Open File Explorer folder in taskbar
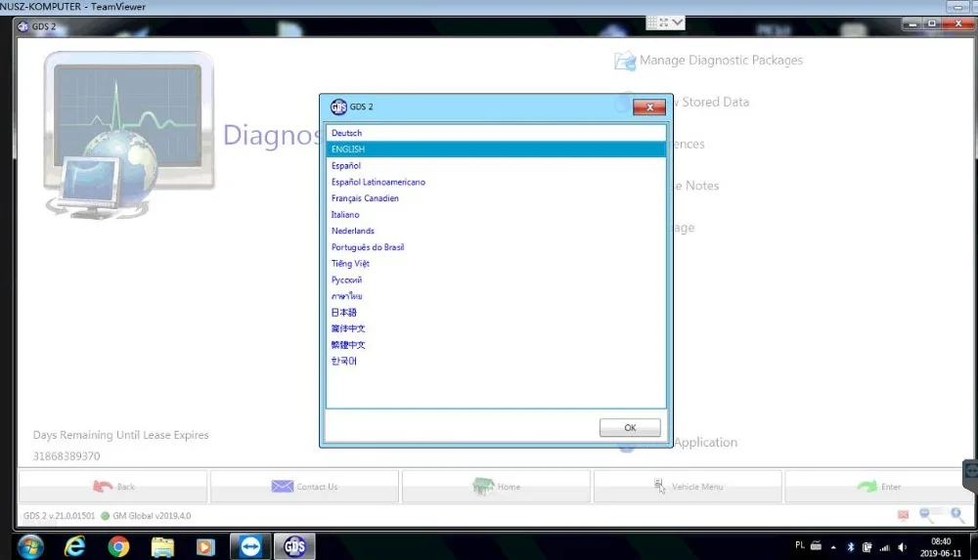This screenshot has height=560, width=978. (162, 547)
